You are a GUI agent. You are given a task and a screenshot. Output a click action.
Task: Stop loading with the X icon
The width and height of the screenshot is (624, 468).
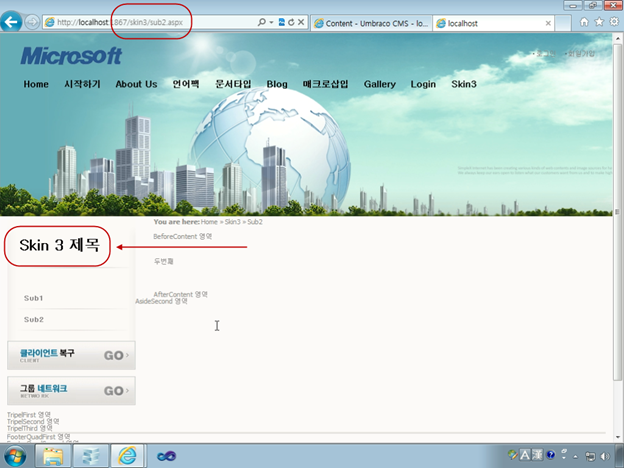(x=301, y=22)
